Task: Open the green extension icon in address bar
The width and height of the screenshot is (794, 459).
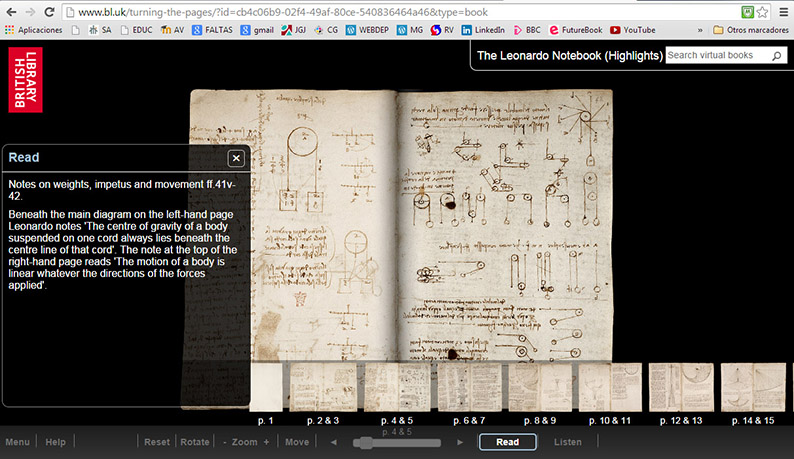Action: (747, 12)
